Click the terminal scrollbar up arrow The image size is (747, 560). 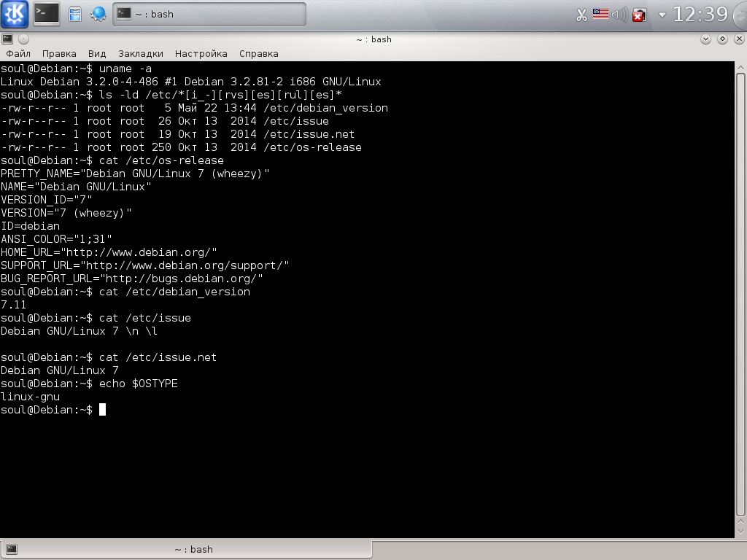coord(740,67)
